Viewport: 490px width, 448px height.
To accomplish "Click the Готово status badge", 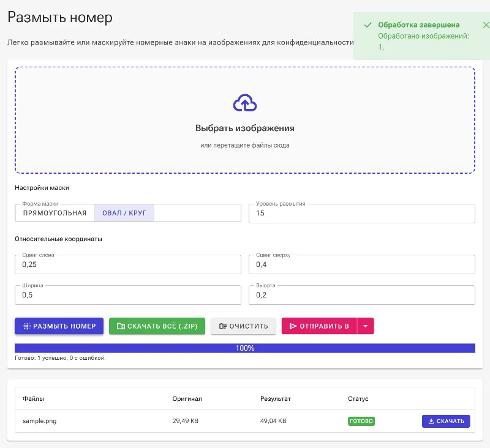I will (x=361, y=421).
